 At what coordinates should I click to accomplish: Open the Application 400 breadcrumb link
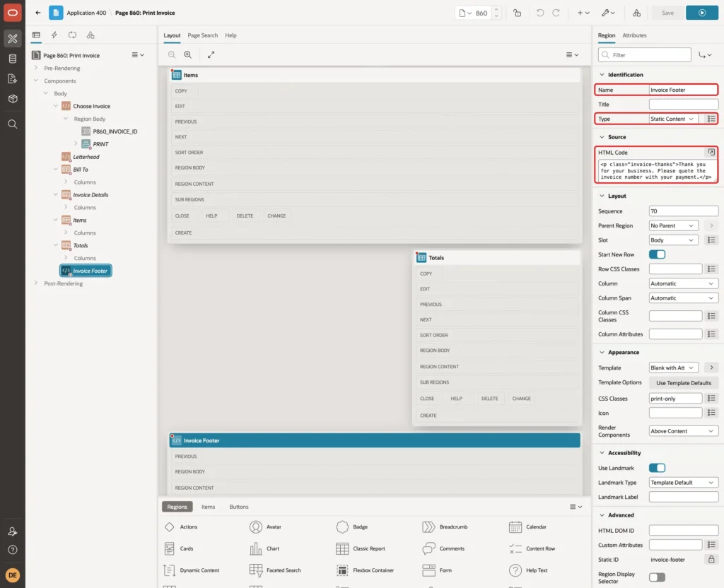pyautogui.click(x=86, y=13)
